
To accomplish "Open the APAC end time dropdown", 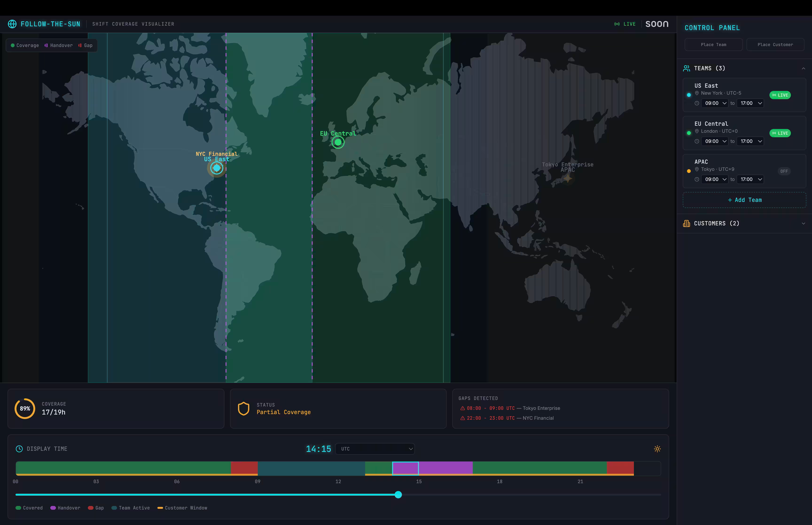I will (x=750, y=179).
